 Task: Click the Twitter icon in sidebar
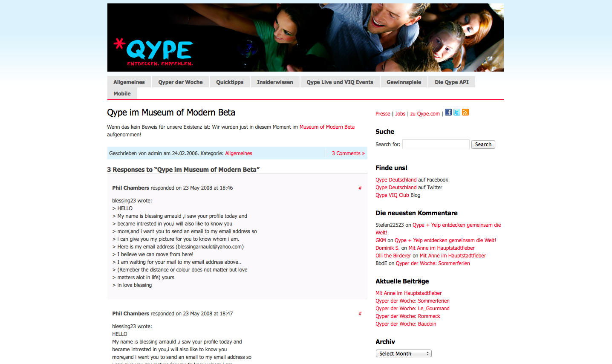(x=456, y=112)
